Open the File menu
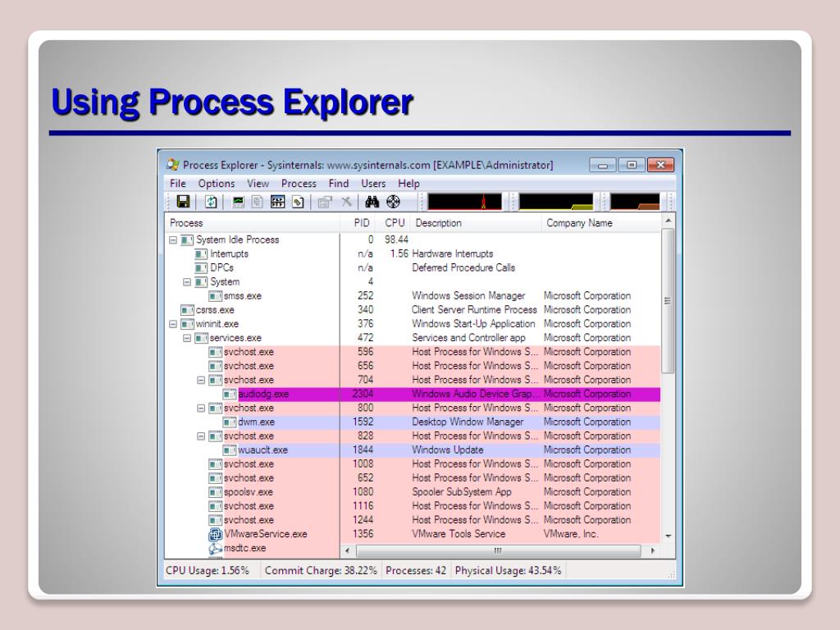Image resolution: width=840 pixels, height=630 pixels. pyautogui.click(x=178, y=183)
